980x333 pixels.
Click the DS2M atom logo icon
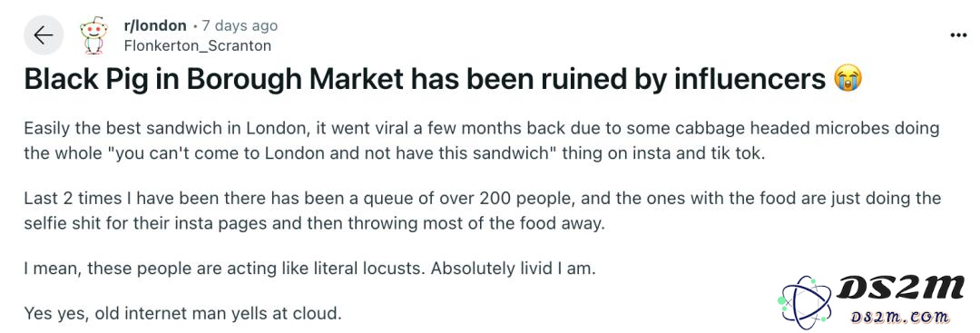point(806,300)
